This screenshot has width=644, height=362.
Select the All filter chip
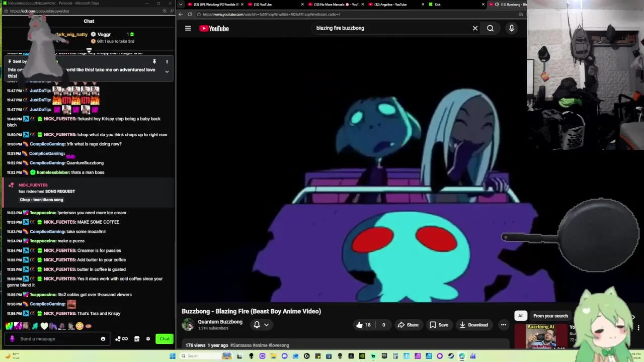[x=521, y=316]
